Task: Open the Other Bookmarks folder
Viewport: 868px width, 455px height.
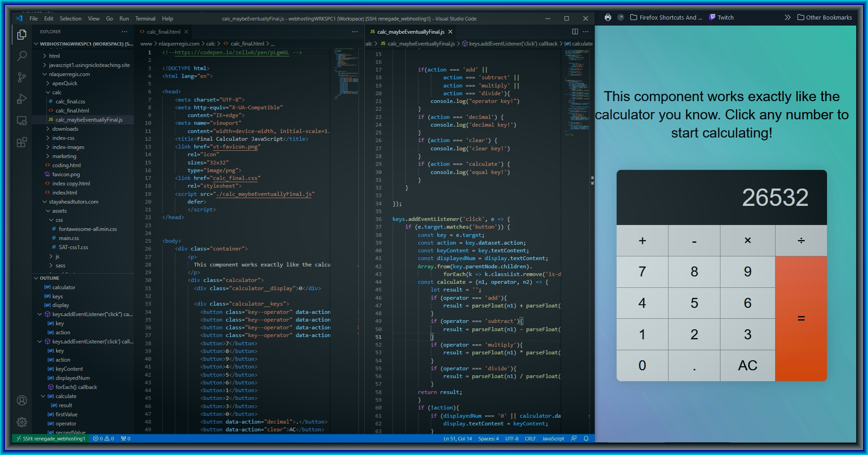Action: [824, 17]
